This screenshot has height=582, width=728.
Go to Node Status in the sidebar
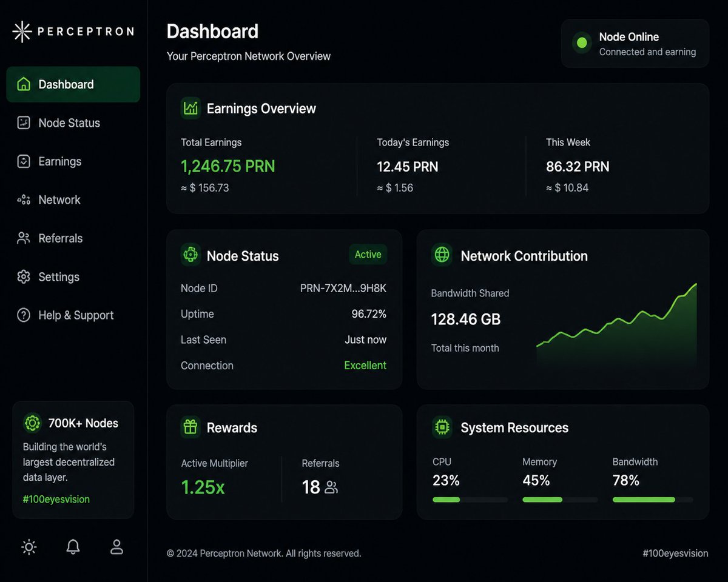point(73,123)
